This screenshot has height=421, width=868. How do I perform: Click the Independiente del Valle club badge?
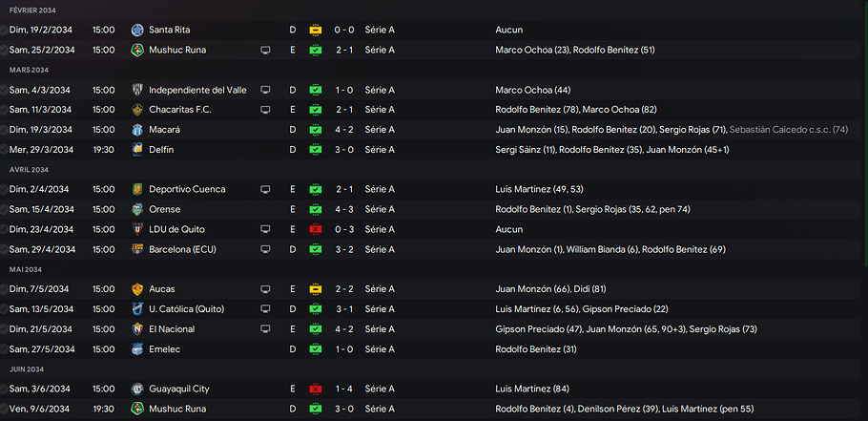point(137,90)
